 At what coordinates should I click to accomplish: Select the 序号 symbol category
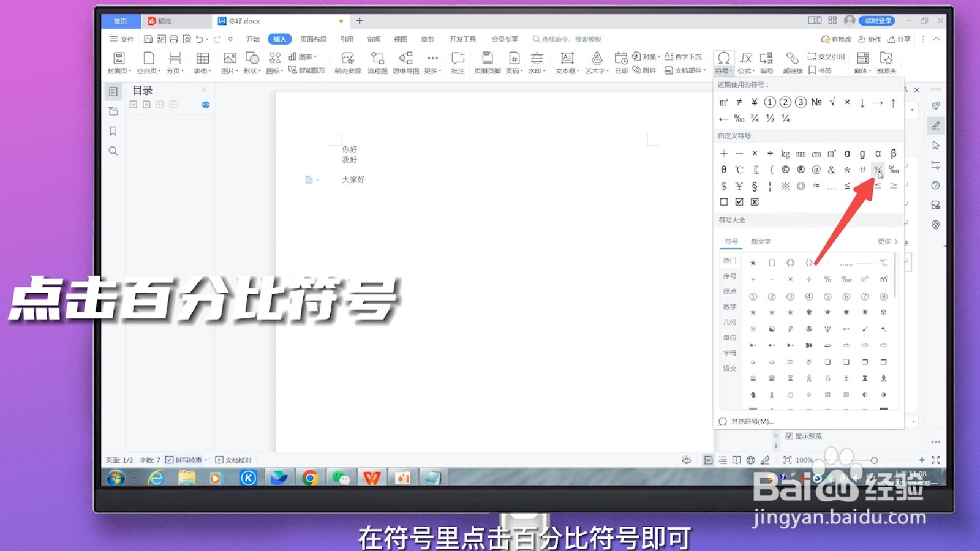[x=729, y=276]
